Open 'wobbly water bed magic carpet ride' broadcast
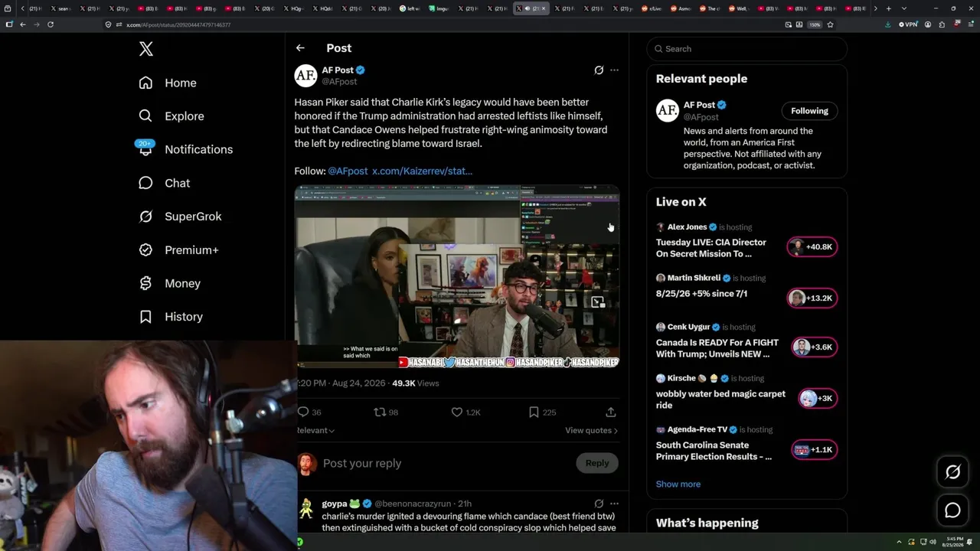 [x=720, y=399]
